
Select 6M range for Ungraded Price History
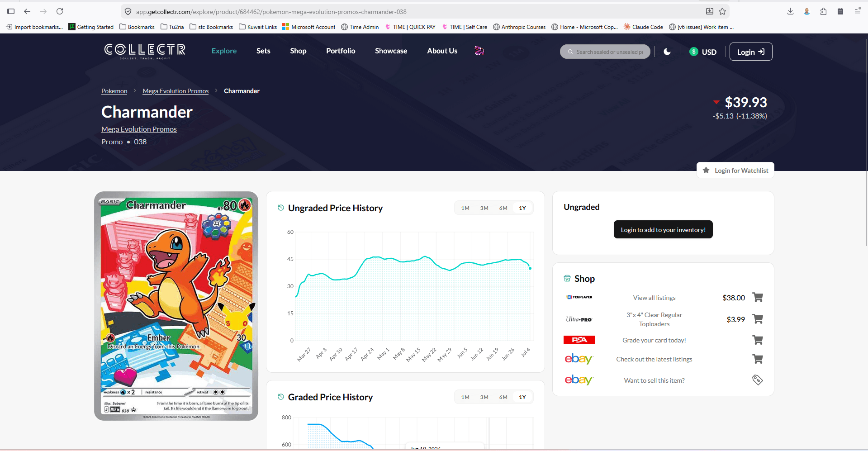503,208
